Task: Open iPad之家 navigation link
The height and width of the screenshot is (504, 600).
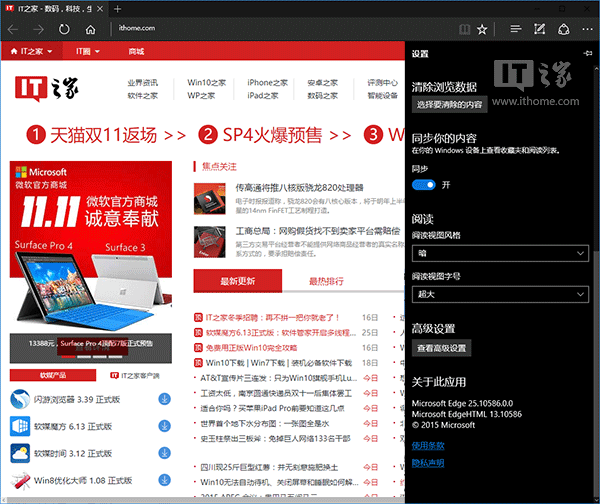Action: (x=263, y=95)
